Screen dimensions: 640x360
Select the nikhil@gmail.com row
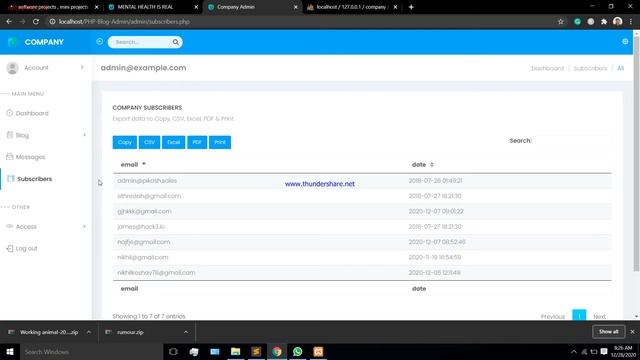[362, 257]
